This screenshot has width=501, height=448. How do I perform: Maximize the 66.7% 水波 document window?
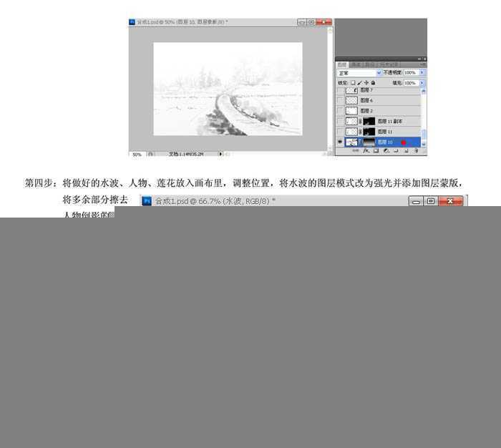pyautogui.click(x=431, y=201)
